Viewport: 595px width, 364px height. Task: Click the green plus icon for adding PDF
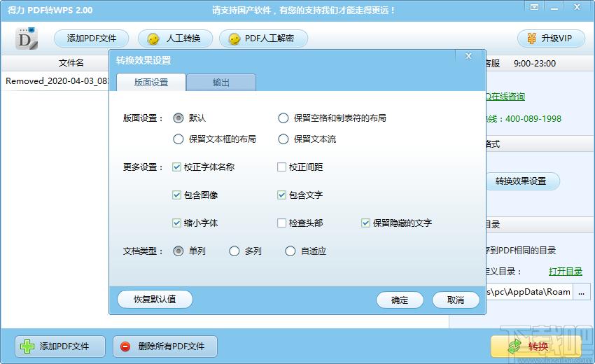(27, 346)
